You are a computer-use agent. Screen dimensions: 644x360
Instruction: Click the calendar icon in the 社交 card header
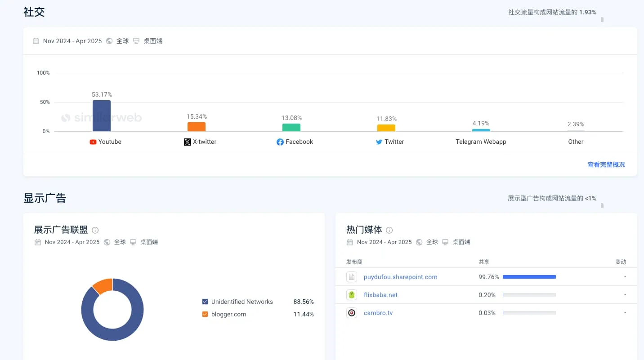(36, 41)
